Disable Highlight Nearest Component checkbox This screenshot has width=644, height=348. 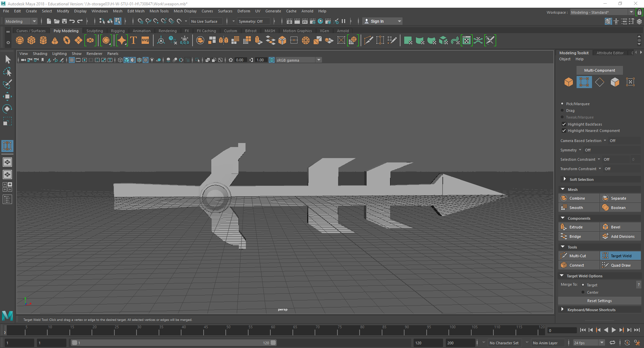[564, 131]
